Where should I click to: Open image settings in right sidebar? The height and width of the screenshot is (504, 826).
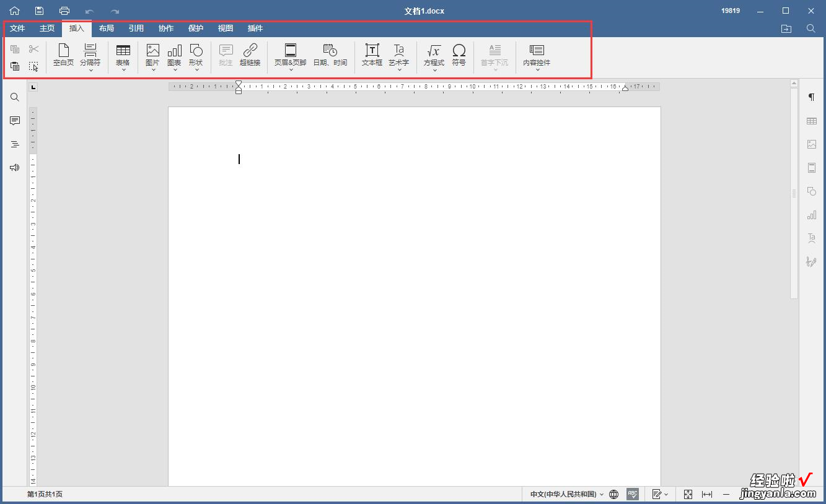pos(812,144)
